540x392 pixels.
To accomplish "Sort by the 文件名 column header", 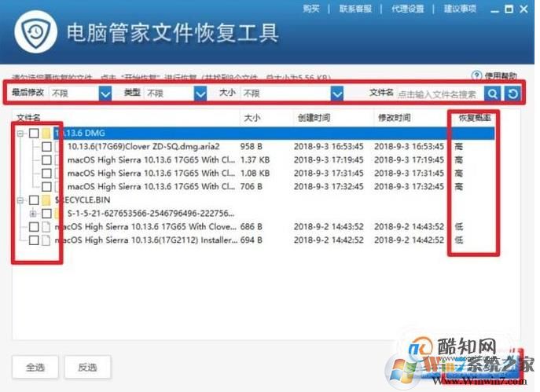I will click(28, 118).
